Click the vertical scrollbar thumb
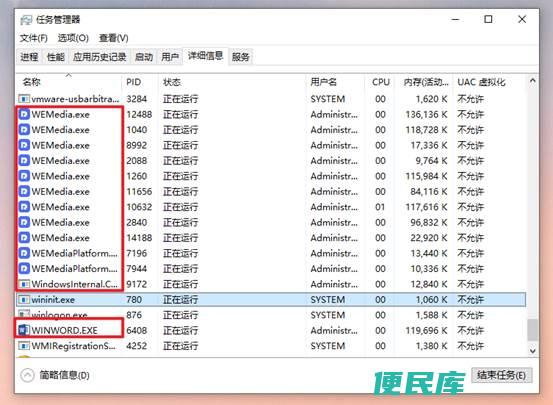Viewport: 553px width, 405px height. [x=533, y=330]
